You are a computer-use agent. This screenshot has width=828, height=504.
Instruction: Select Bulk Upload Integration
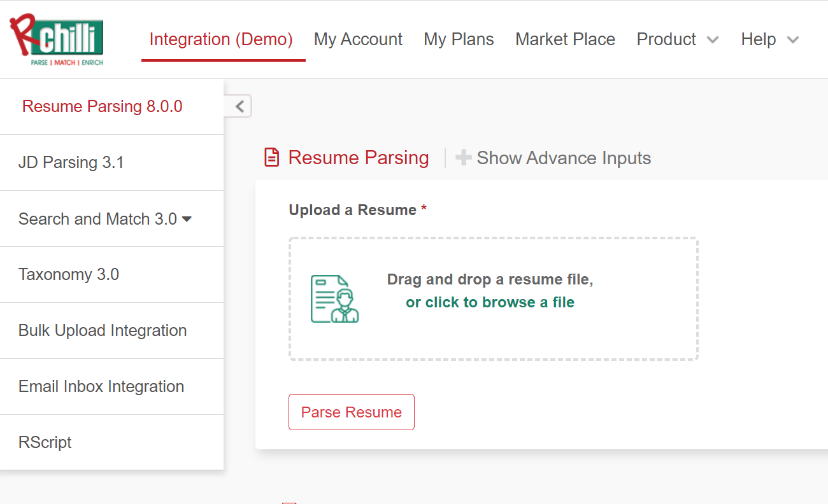pos(112,330)
